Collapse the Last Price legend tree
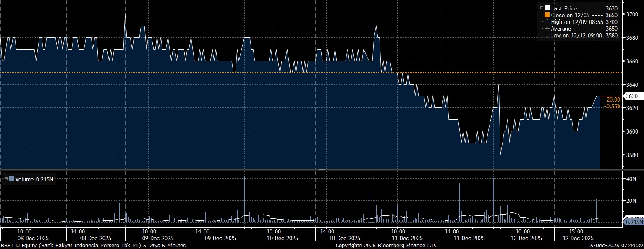The height and width of the screenshot is (249, 644). click(542, 8)
